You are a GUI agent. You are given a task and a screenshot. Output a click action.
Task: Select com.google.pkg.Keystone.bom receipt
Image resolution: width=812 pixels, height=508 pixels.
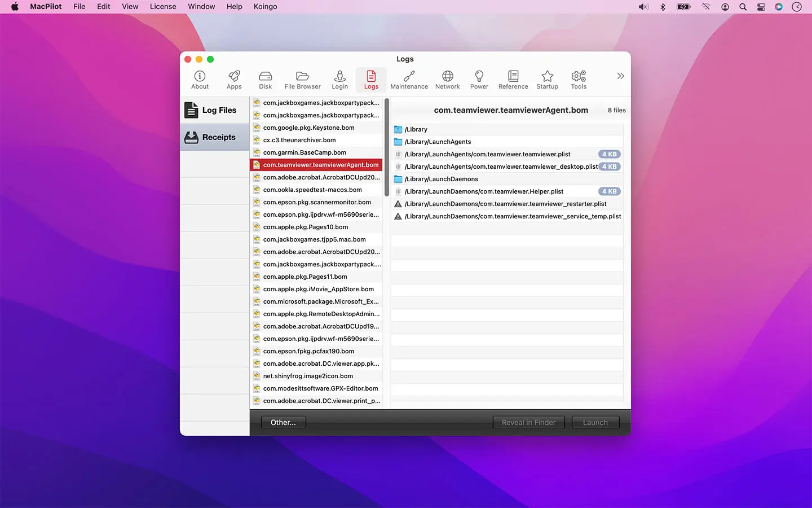(x=316, y=128)
